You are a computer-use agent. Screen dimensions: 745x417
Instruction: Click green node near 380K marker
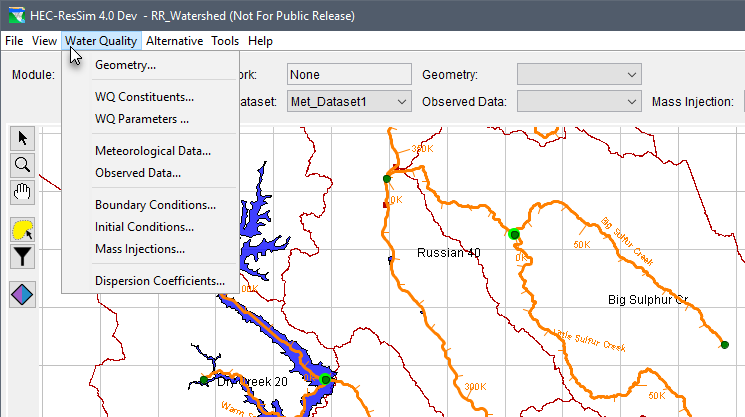(387, 179)
